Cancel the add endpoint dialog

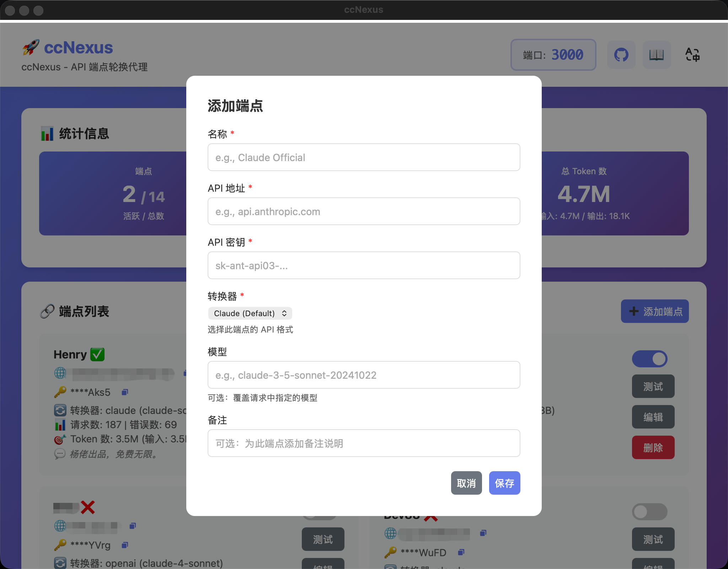coord(466,483)
